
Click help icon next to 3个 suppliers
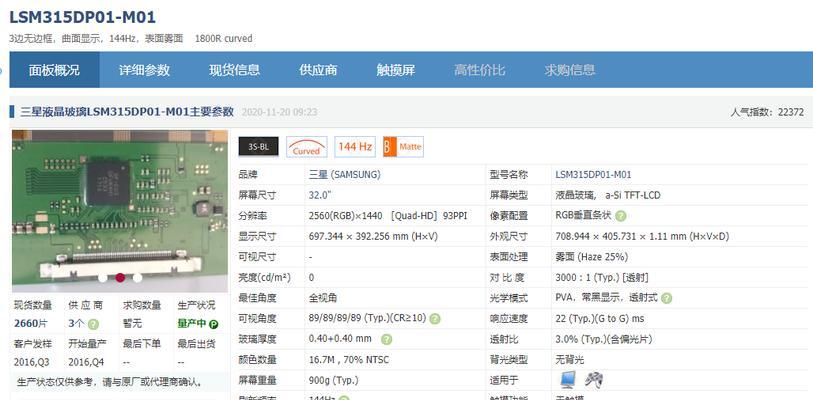click(x=93, y=324)
